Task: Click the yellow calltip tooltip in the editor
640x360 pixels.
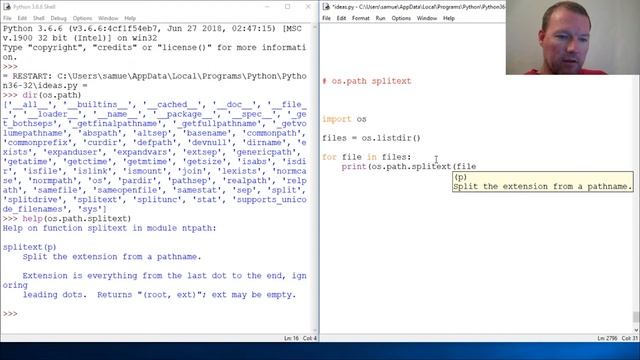Action: [x=543, y=182]
